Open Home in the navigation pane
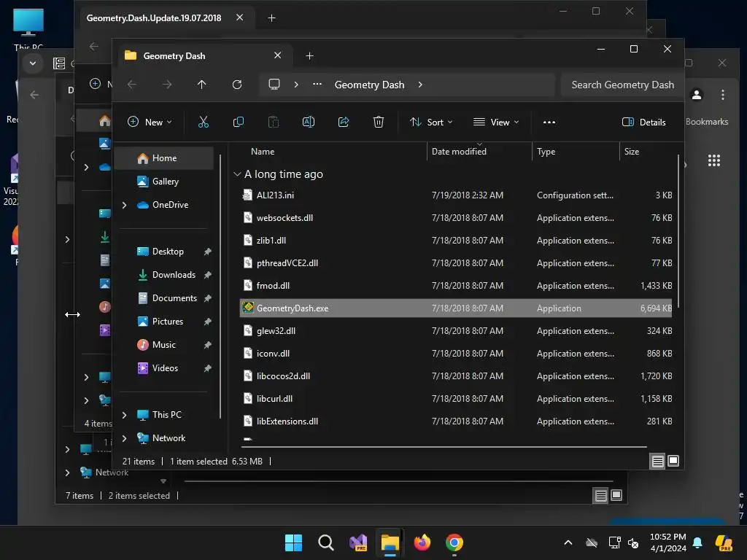Viewport: 747px width, 560px height. (x=164, y=158)
